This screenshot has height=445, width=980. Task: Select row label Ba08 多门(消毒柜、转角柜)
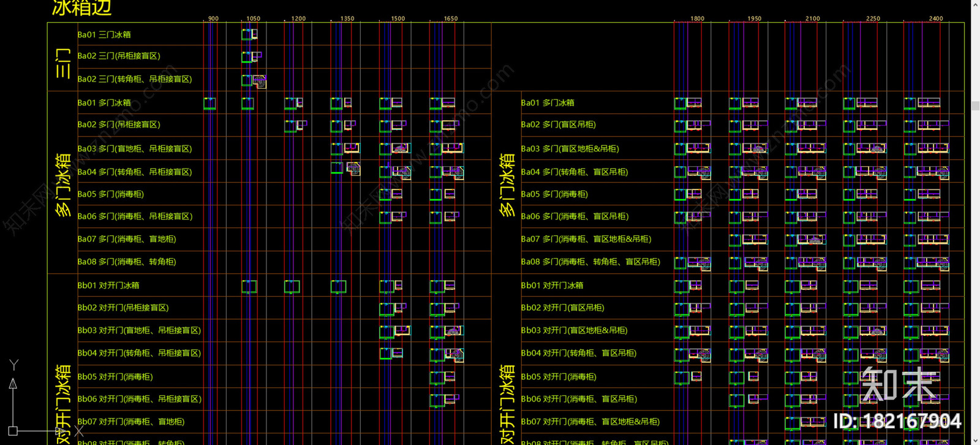pos(127,262)
